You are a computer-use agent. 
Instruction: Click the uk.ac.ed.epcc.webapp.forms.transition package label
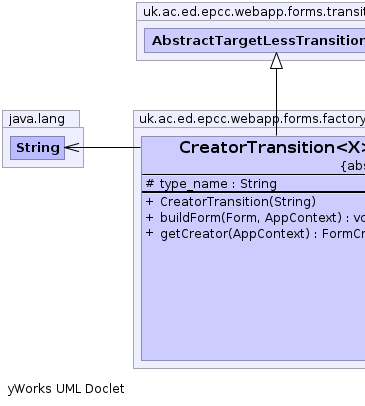[x=254, y=12]
